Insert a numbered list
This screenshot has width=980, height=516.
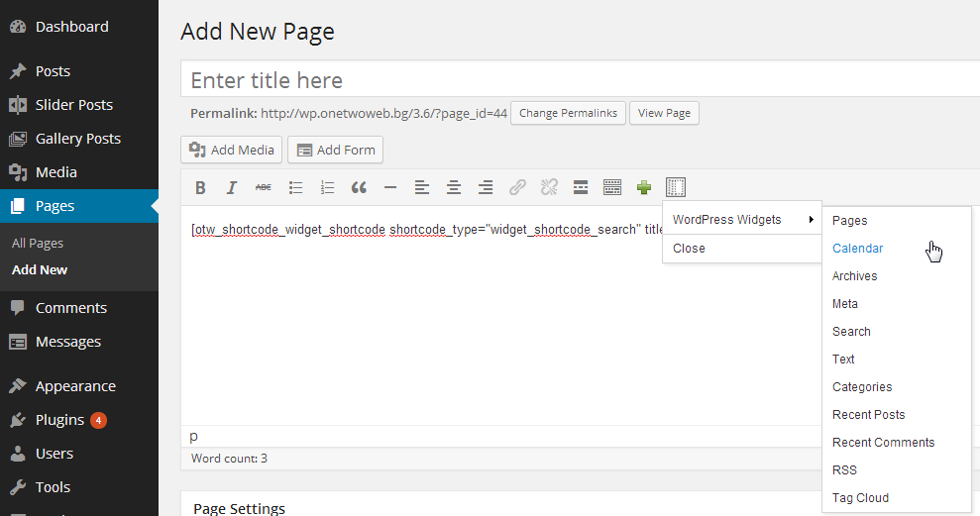tap(327, 187)
